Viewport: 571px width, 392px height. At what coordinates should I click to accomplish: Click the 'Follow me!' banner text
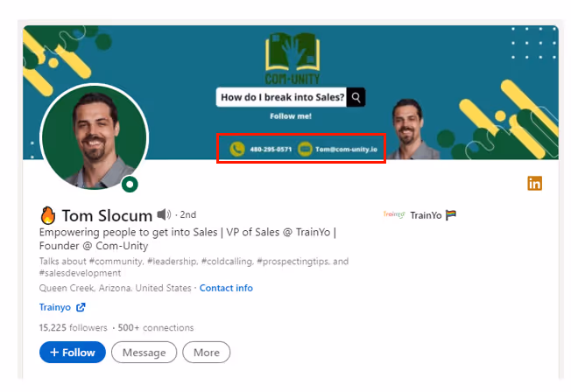pos(291,116)
